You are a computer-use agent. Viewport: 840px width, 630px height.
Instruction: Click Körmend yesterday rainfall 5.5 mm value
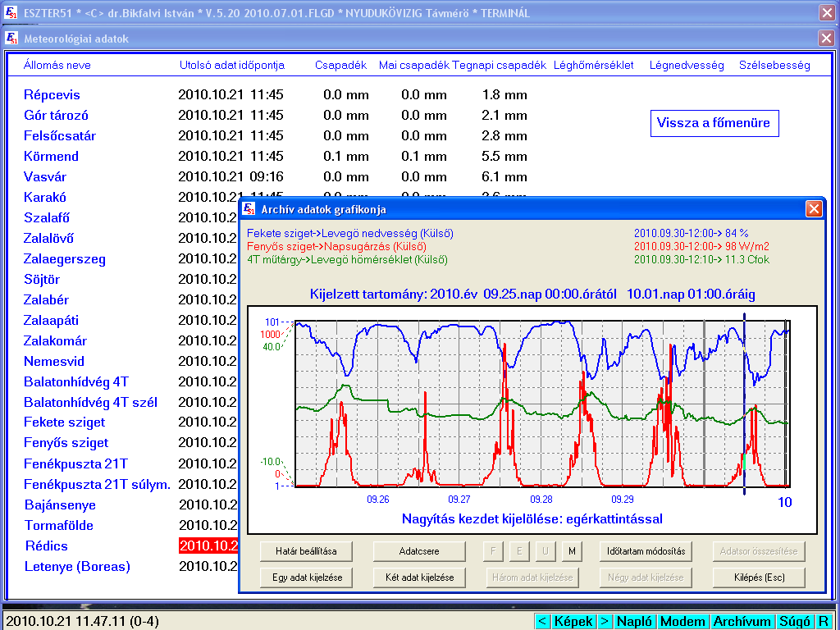click(504, 157)
